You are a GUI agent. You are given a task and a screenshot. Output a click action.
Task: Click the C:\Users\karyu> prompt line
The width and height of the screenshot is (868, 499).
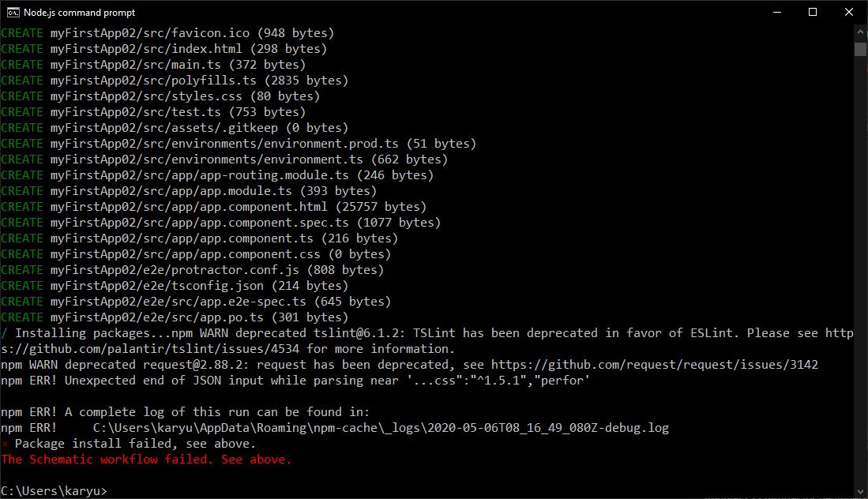coord(54,490)
